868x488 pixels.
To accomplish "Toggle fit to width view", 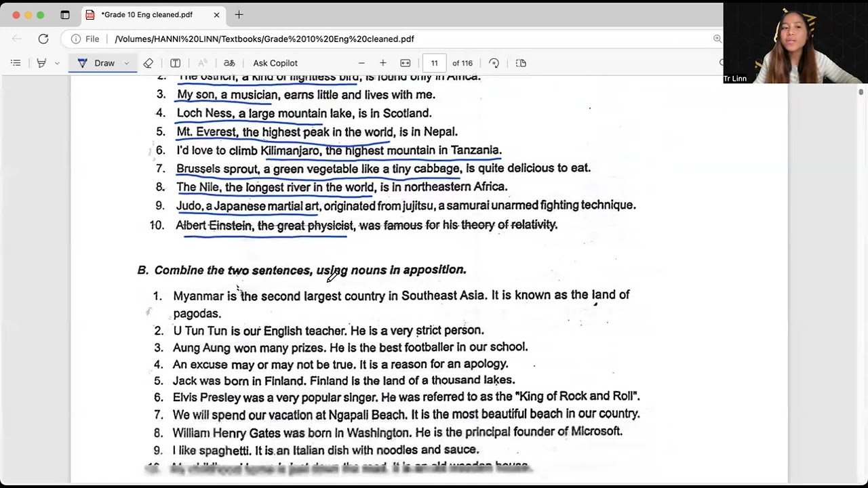I will coord(406,63).
